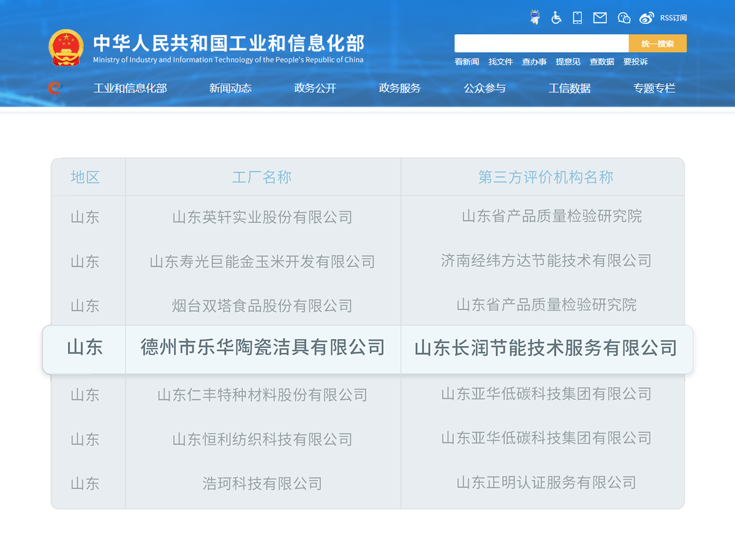Click the 专题专栏 navigation item
Image resolution: width=735 pixels, height=560 pixels.
[x=654, y=88]
